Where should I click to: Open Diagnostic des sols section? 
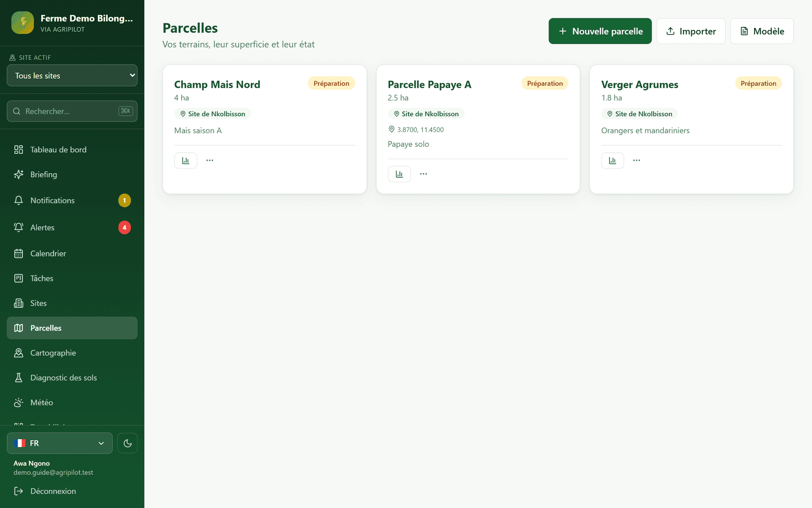click(x=72, y=378)
